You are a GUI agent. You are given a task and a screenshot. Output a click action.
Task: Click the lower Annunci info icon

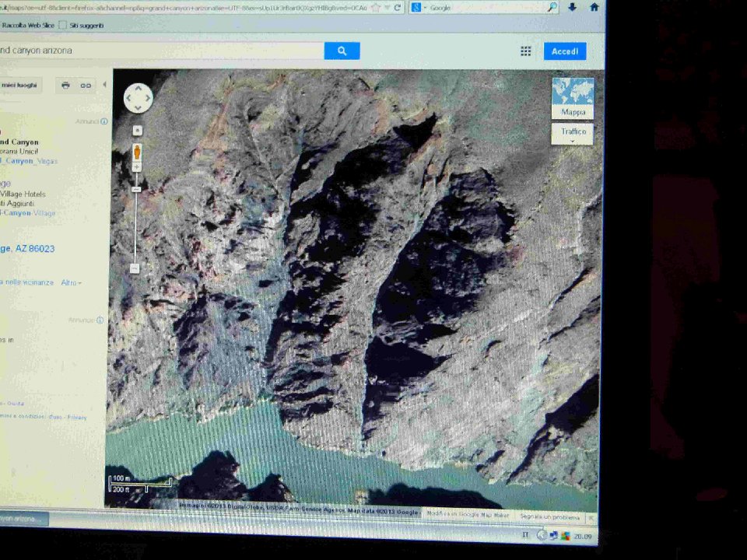(x=100, y=320)
